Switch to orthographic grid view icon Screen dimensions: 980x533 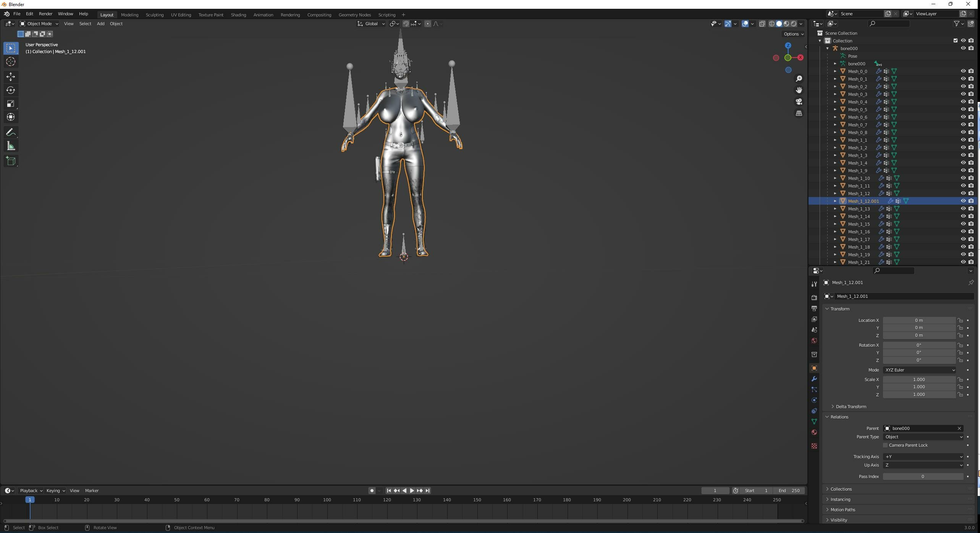(799, 113)
